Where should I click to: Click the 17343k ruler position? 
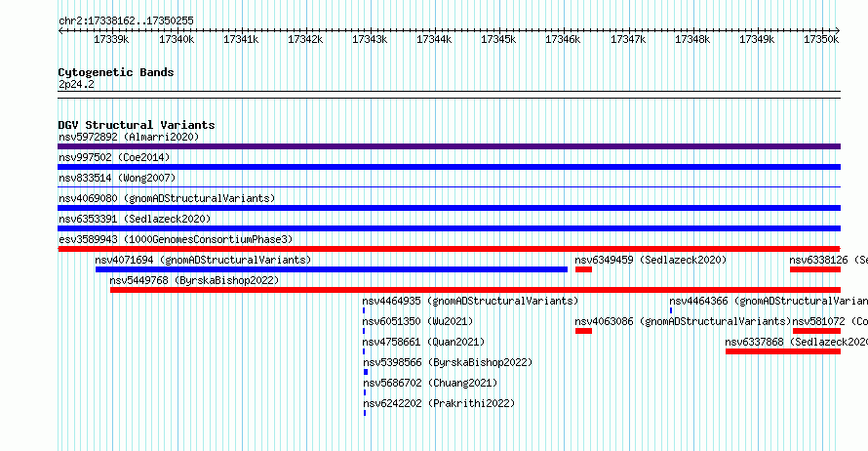coord(370,39)
